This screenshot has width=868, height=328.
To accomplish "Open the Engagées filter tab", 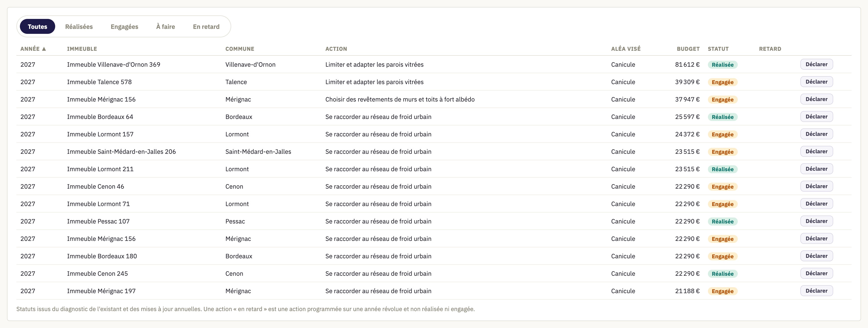I will coord(124,27).
